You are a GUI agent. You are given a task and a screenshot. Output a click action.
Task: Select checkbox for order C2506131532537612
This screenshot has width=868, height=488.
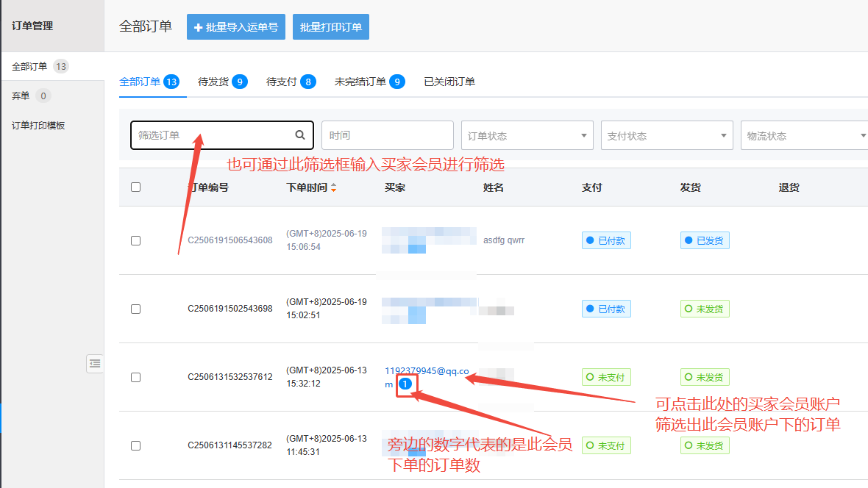(x=135, y=377)
